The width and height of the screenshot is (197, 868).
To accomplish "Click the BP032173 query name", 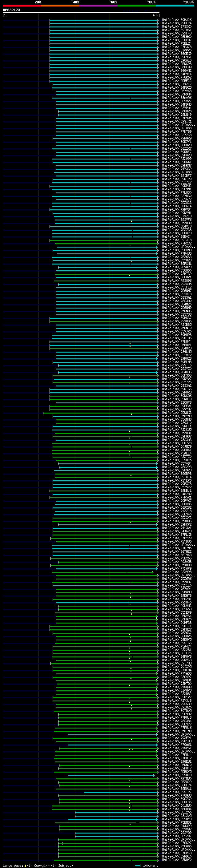I will 11,10.
